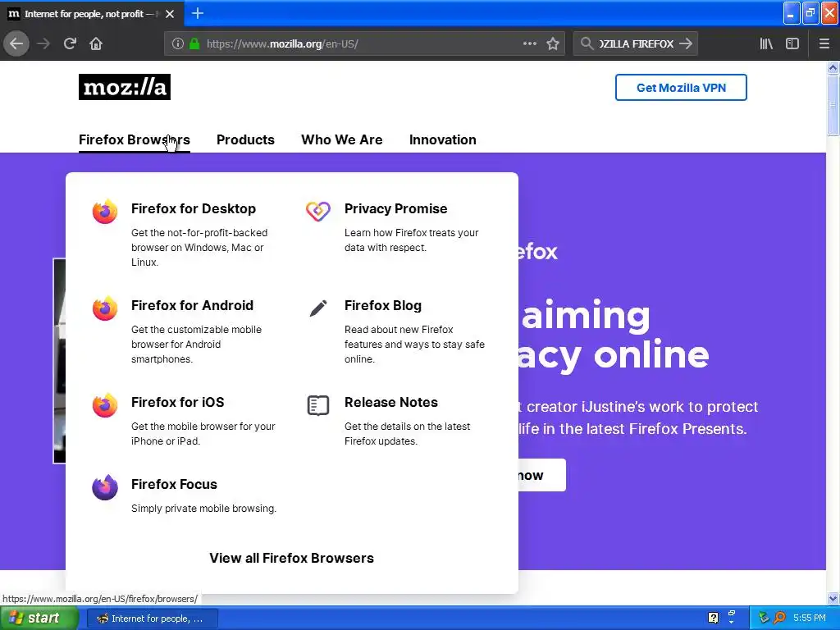The width and height of the screenshot is (840, 630).
Task: Open Firefox Focus link
Action: pos(174,484)
